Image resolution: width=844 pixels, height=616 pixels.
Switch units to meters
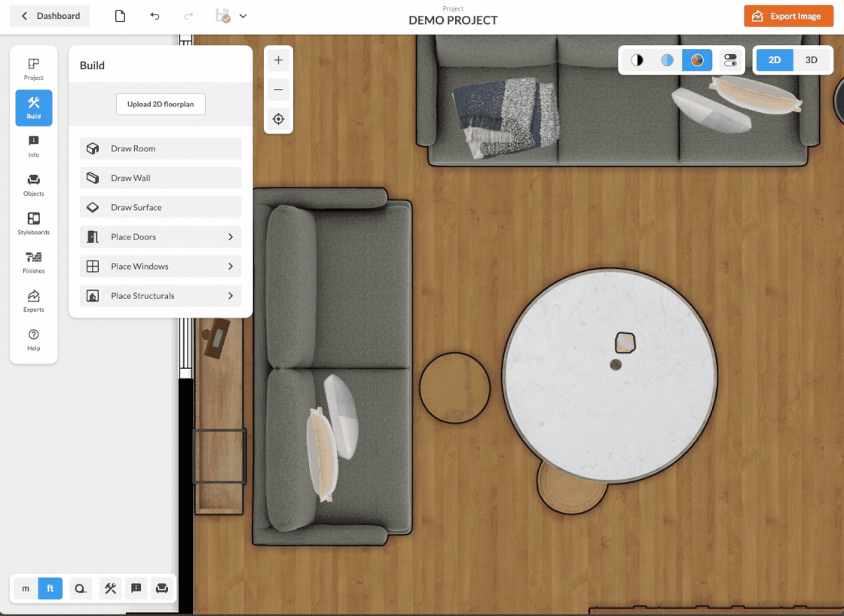click(x=26, y=588)
